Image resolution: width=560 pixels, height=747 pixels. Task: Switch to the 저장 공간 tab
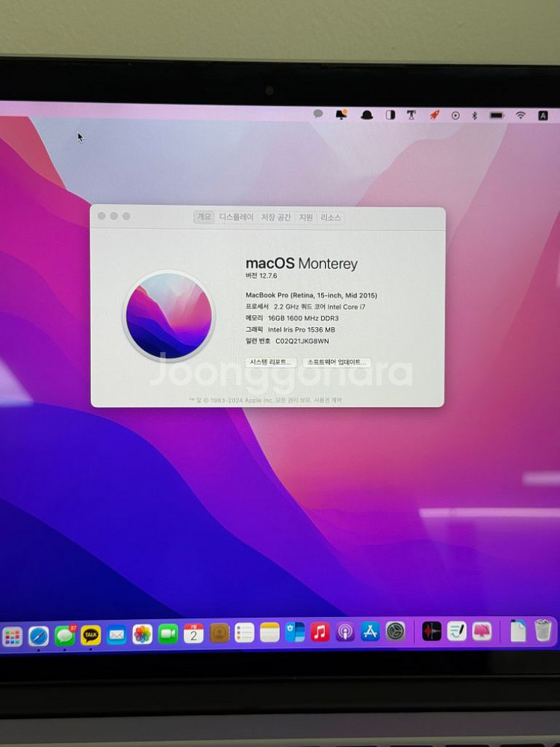(x=276, y=217)
